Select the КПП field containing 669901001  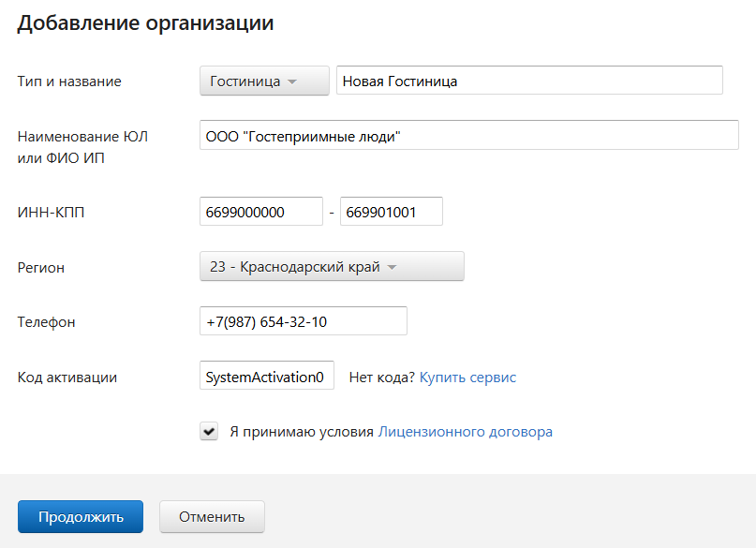coord(391,211)
